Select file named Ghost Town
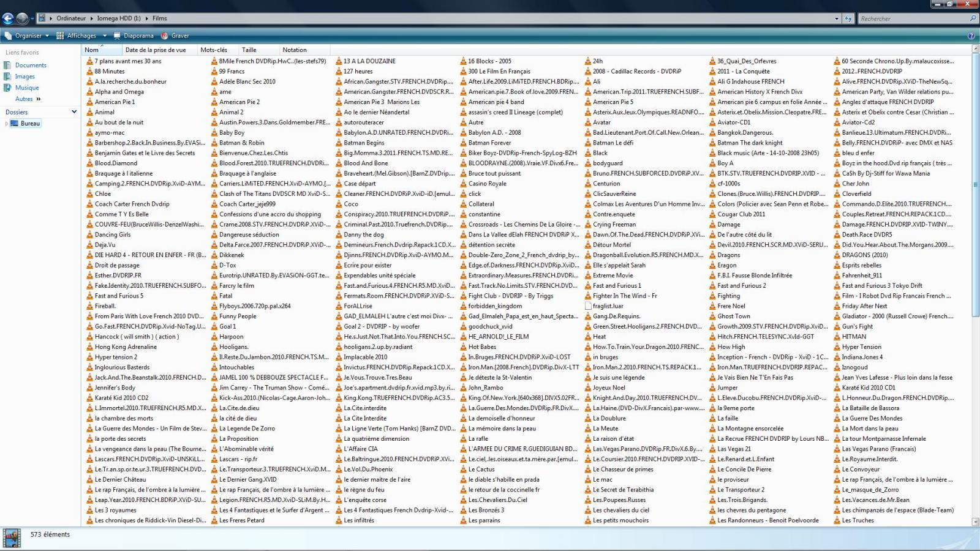The height and width of the screenshot is (551, 980). (734, 316)
